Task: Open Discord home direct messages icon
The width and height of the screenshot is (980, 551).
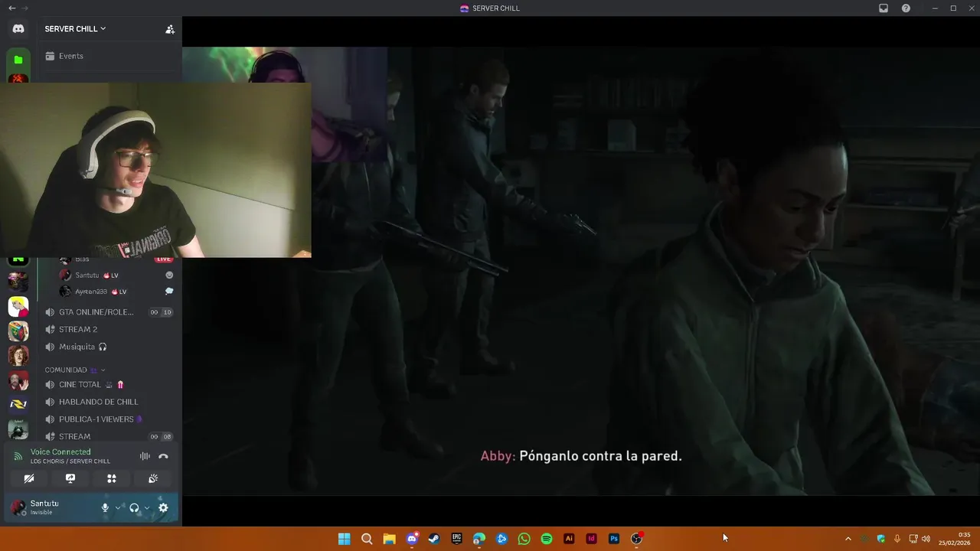Action: (x=18, y=29)
